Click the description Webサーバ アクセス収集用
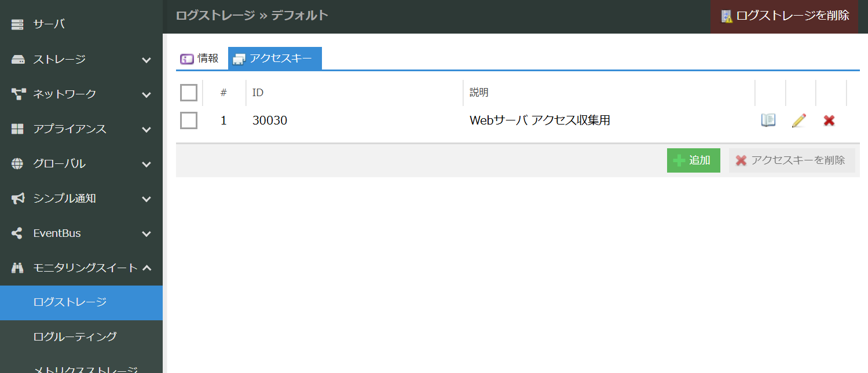The width and height of the screenshot is (868, 373). (x=540, y=120)
